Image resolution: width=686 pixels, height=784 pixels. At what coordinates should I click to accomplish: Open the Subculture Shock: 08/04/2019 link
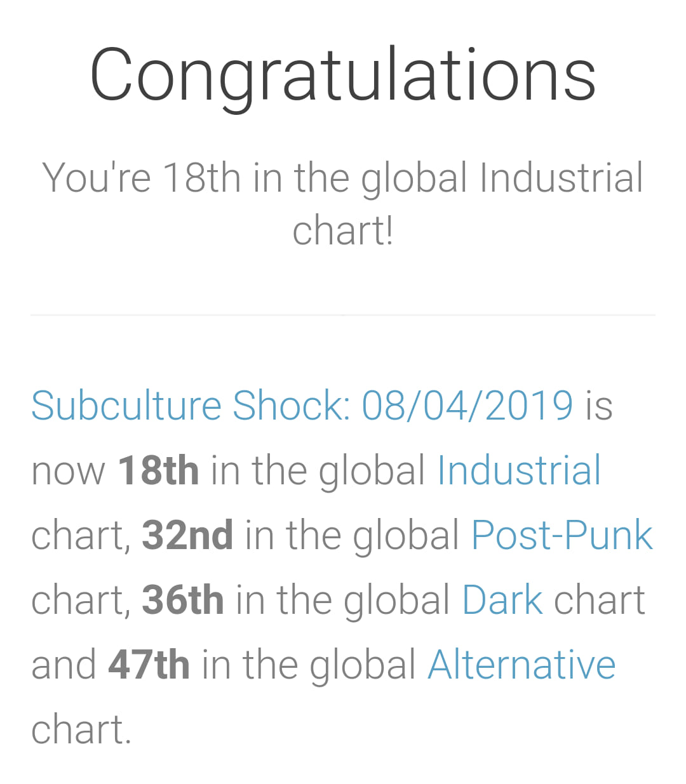(302, 405)
